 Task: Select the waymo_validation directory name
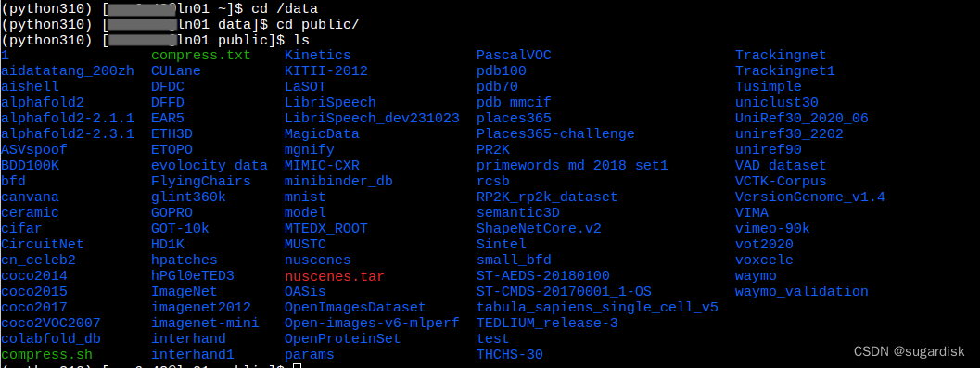802,291
